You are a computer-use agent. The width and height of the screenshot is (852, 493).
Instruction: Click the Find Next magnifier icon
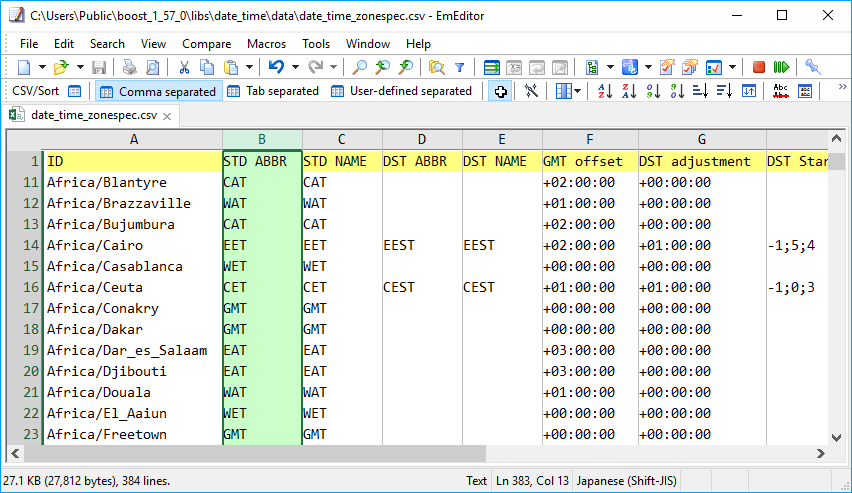coord(406,67)
